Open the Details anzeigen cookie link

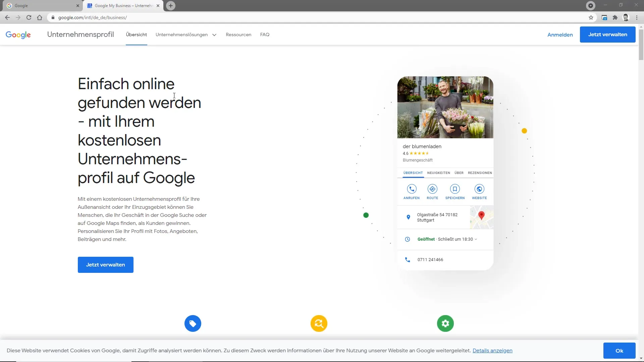coord(492,351)
